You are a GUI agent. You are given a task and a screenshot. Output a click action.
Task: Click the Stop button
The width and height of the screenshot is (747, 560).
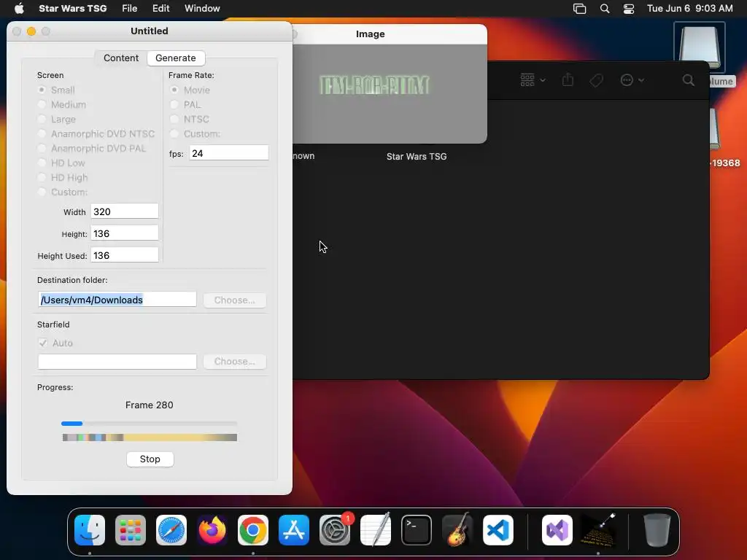point(150,459)
